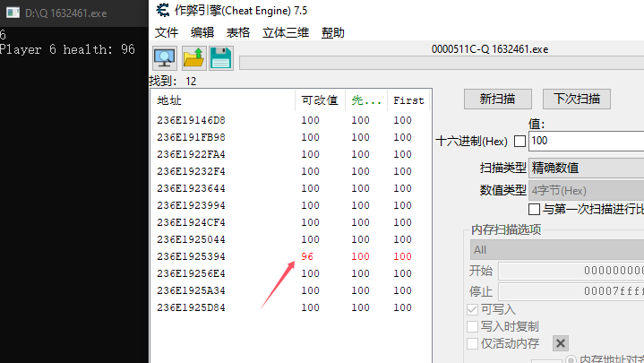Image resolution: width=644 pixels, height=363 pixels.
Task: Select the 内存地址对齐 radio button
Action: coord(571,359)
